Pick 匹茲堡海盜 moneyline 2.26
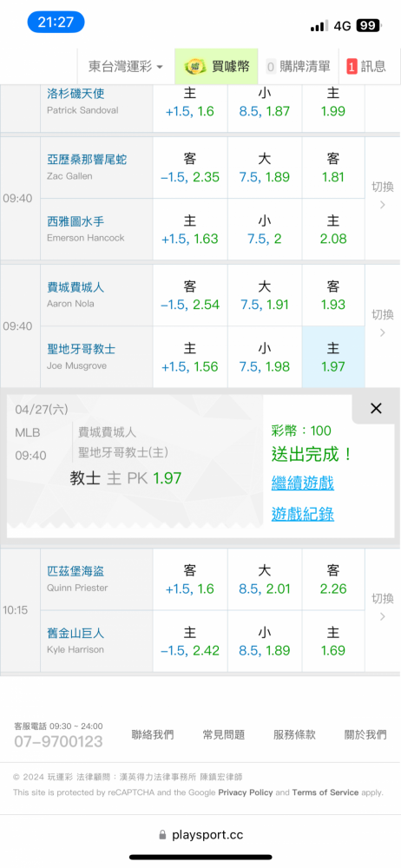This screenshot has height=868, width=401. [333, 580]
